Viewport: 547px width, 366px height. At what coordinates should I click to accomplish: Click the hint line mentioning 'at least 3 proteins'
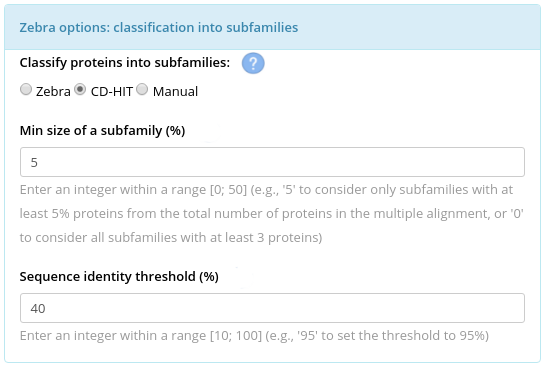coord(171,238)
